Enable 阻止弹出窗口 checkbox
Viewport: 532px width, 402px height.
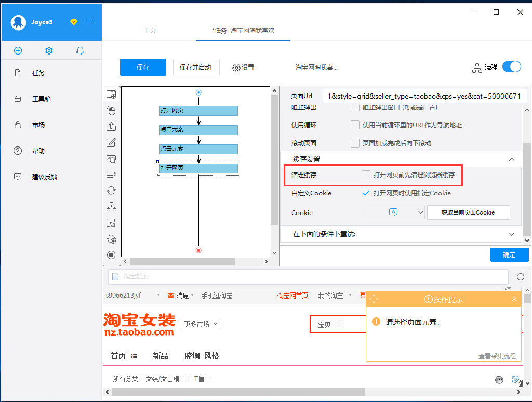click(355, 108)
